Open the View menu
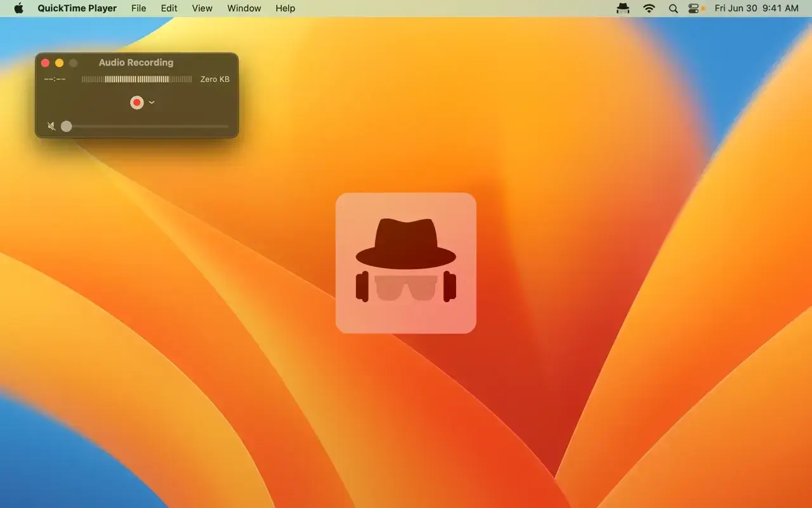This screenshot has height=508, width=812. pos(202,8)
